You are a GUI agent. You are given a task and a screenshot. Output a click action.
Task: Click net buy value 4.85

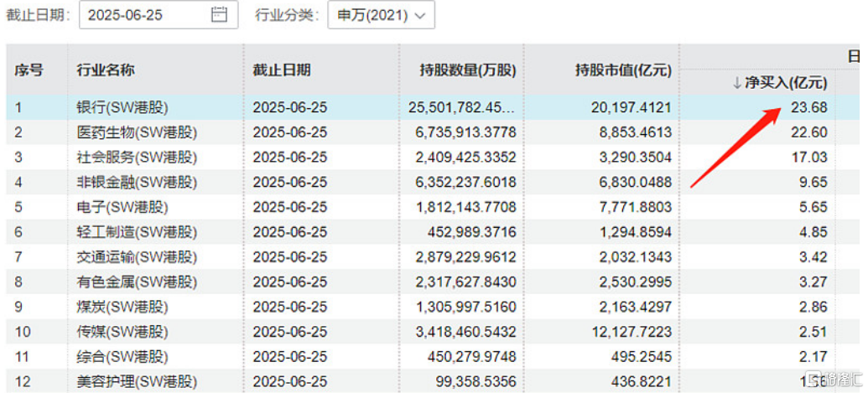point(813,232)
